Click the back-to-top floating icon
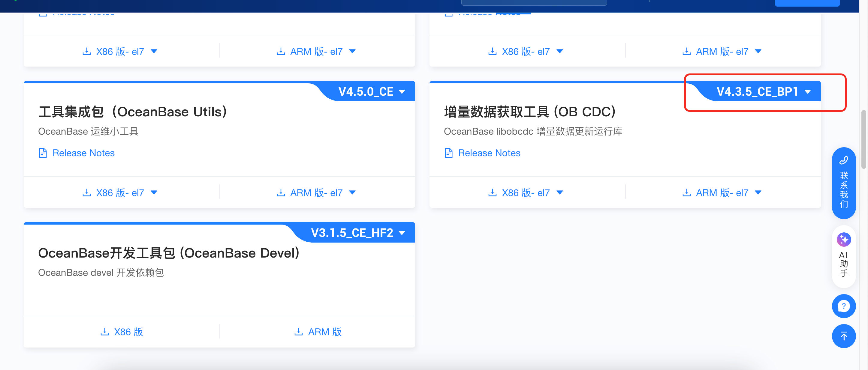Viewport: 868px width, 370px height. pyautogui.click(x=843, y=336)
